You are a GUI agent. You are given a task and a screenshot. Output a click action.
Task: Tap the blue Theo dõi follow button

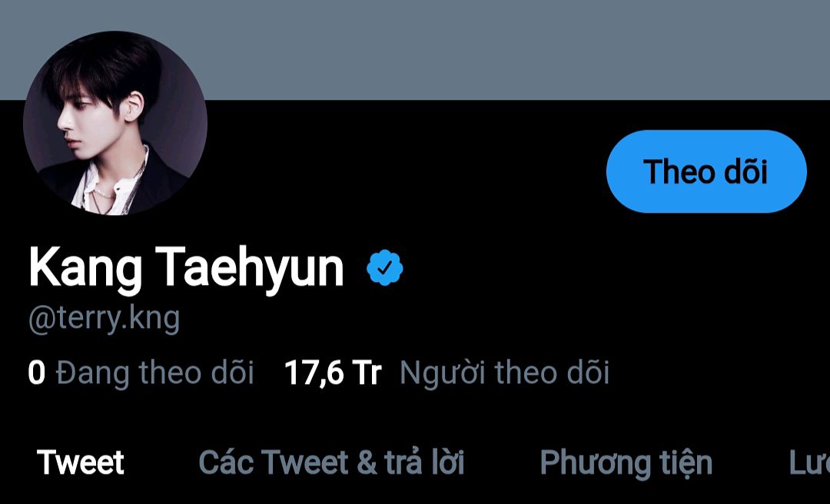pyautogui.click(x=706, y=171)
